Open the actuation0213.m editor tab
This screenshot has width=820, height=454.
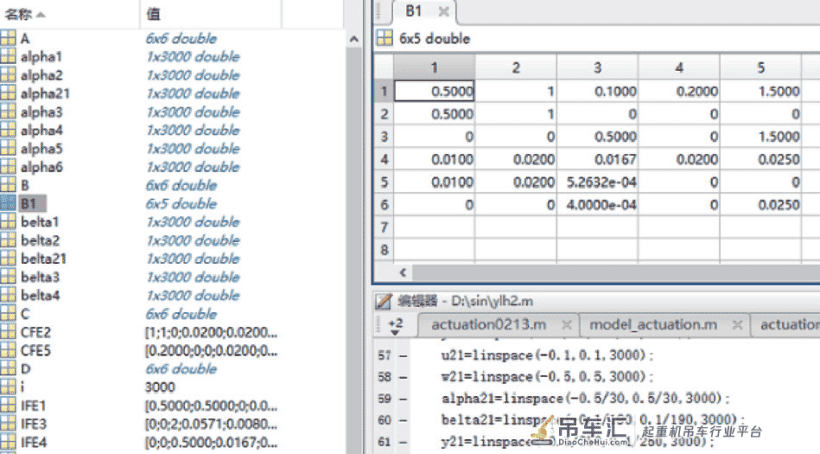click(488, 325)
